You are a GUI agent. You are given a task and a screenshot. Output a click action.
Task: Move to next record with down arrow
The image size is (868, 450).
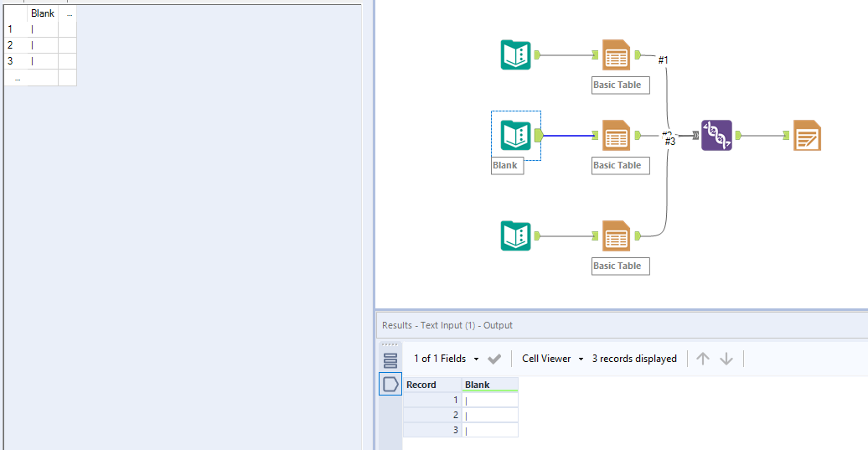coord(726,359)
